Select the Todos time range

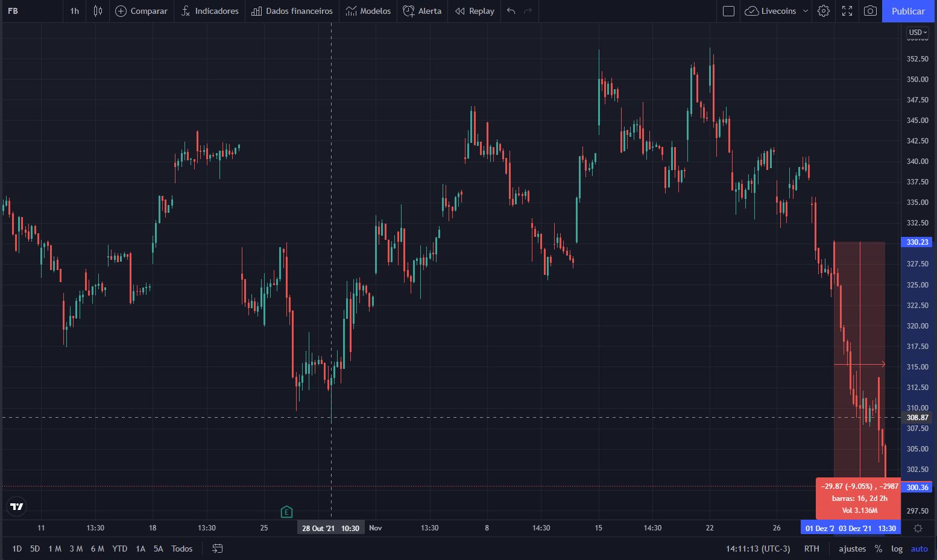coord(182,549)
